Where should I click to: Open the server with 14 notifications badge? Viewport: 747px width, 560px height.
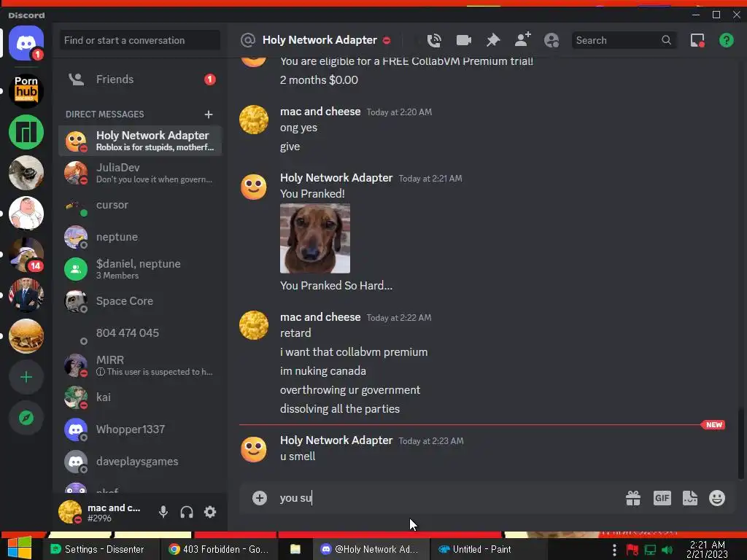(26, 254)
